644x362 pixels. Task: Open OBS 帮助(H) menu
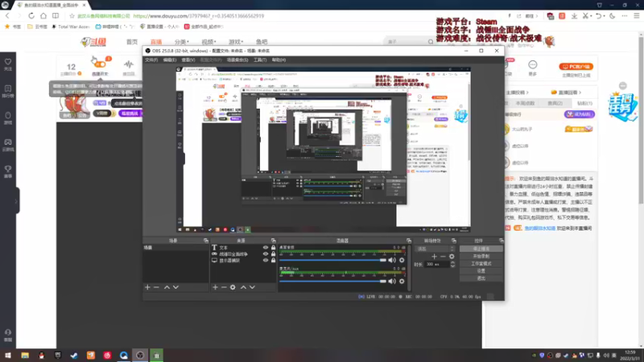coord(279,60)
